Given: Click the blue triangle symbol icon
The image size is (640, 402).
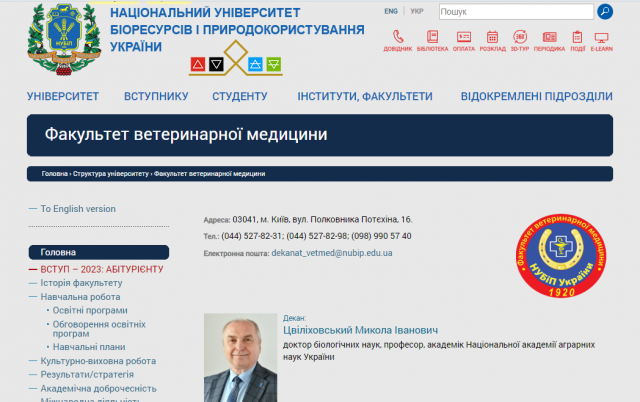Looking at the screenshot, I should (x=255, y=64).
